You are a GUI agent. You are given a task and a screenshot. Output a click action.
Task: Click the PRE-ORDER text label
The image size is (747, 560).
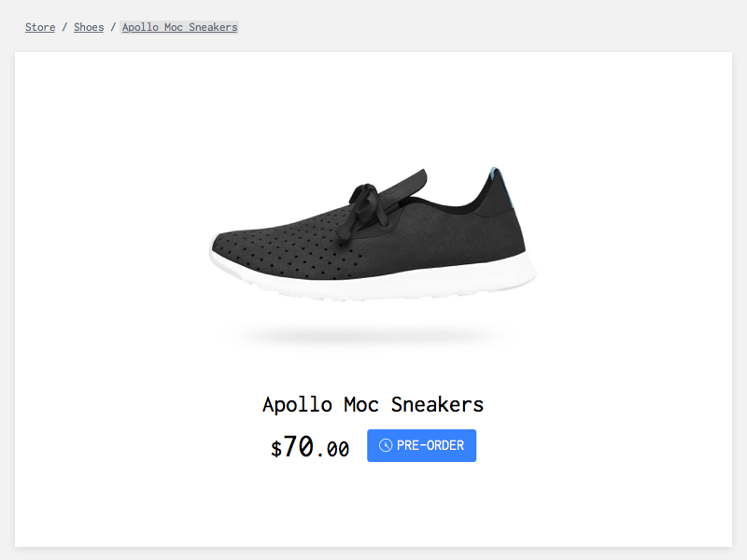pyautogui.click(x=430, y=446)
